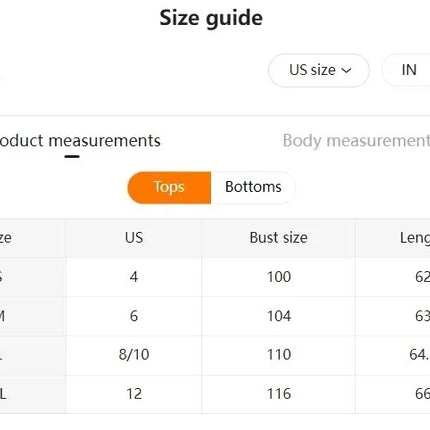Select the US size 8/10 cell
Screen dimensions: 430x430
[134, 355]
